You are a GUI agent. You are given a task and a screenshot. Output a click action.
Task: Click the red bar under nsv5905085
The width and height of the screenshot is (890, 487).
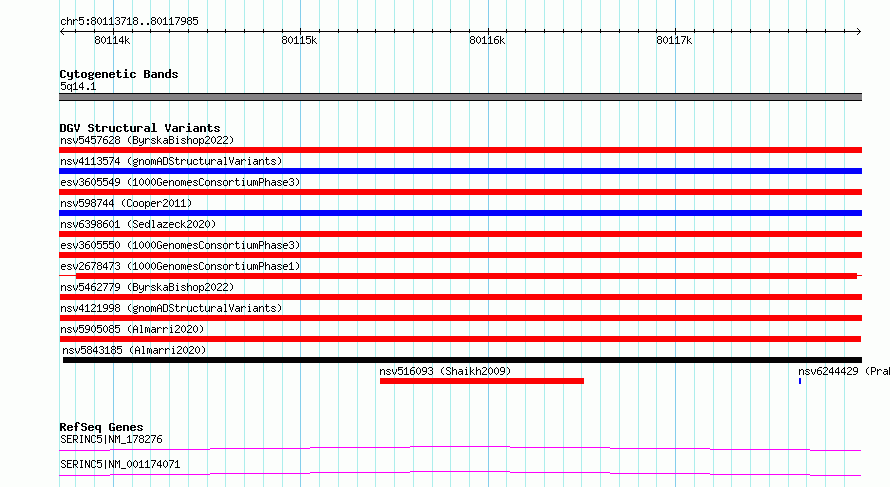460,339
